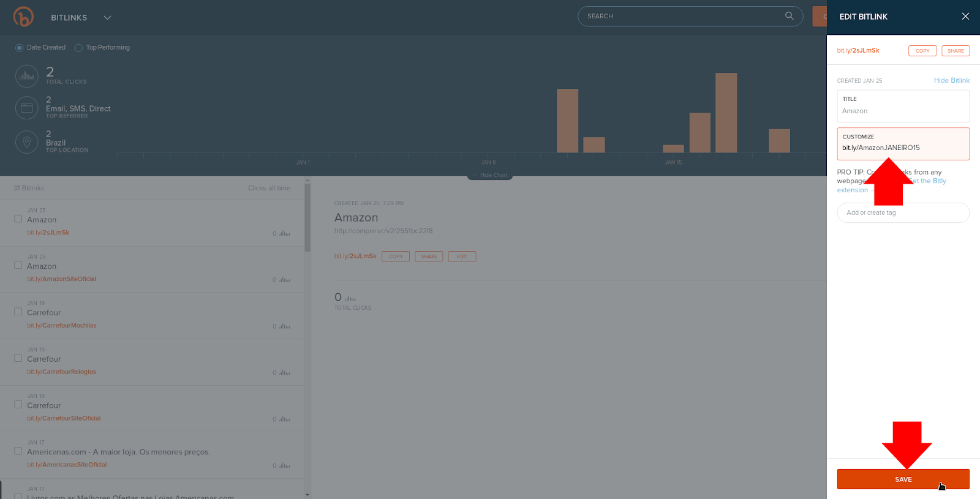980x499 pixels.
Task: Open bit.ly/CarrefourRelogios link
Action: pyautogui.click(x=61, y=372)
